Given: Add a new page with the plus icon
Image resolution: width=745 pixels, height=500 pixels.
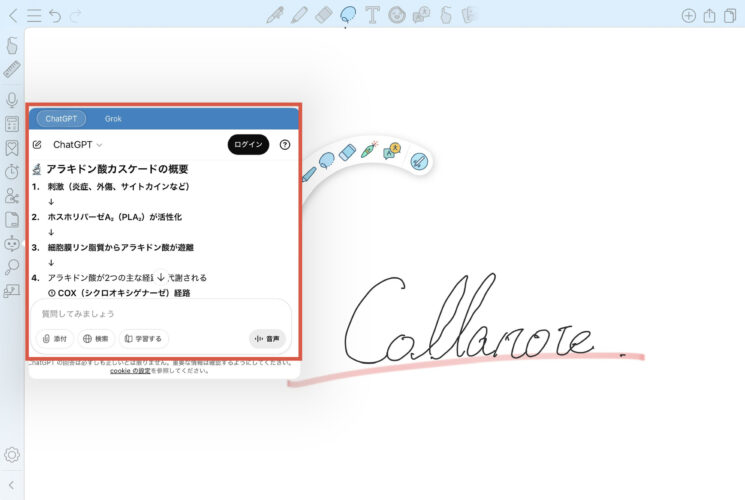Looking at the screenshot, I should [x=688, y=16].
